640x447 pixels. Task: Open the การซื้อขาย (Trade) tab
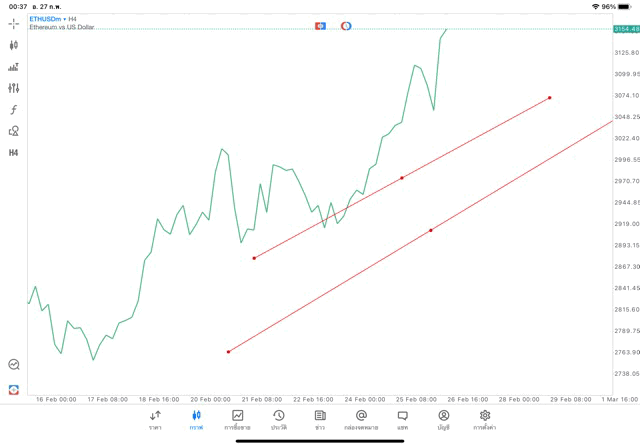(238, 420)
